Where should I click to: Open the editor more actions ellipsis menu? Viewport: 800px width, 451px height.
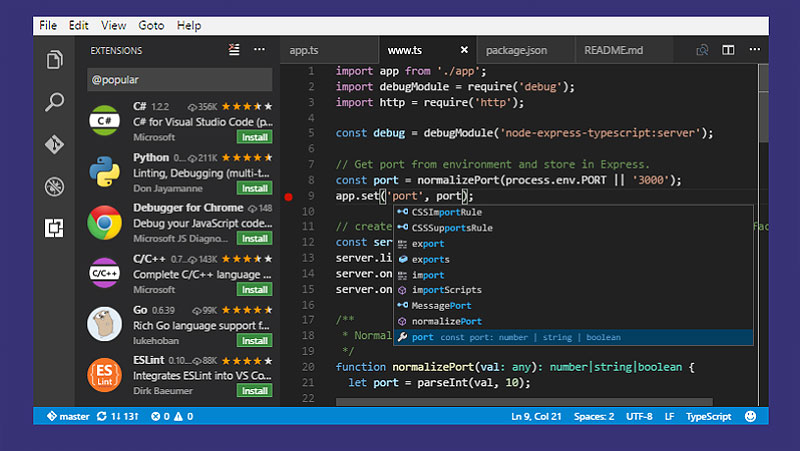click(753, 49)
